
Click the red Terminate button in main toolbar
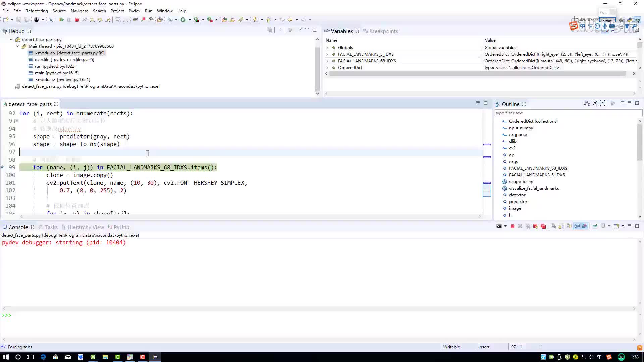coord(77,20)
